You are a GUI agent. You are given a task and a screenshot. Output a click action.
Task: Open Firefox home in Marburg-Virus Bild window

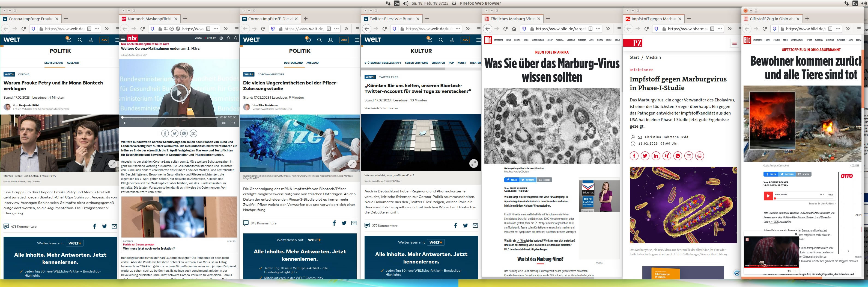coord(514,29)
